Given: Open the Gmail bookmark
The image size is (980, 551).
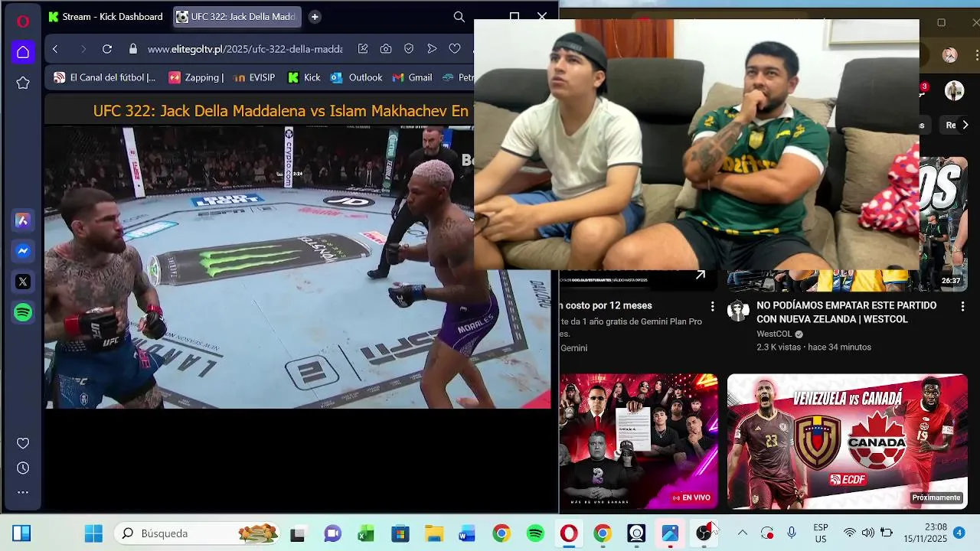Looking at the screenshot, I should coord(413,77).
